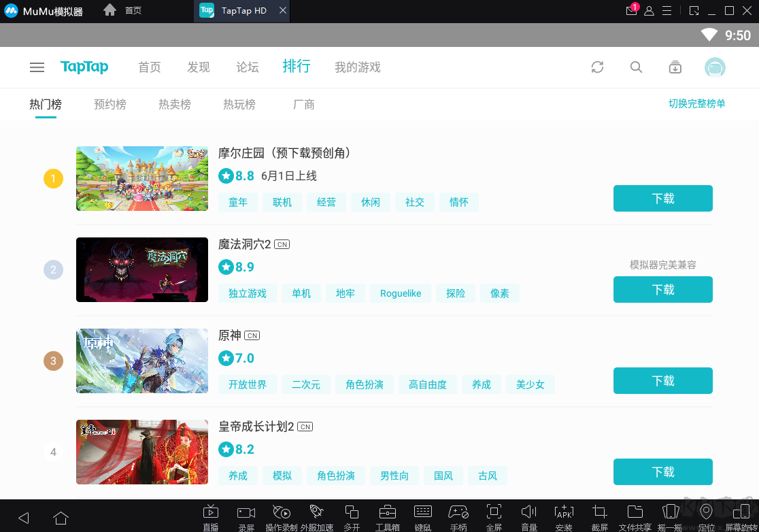This screenshot has width=759, height=532.
Task: Switch to 发现 tab
Action: pyautogui.click(x=199, y=67)
